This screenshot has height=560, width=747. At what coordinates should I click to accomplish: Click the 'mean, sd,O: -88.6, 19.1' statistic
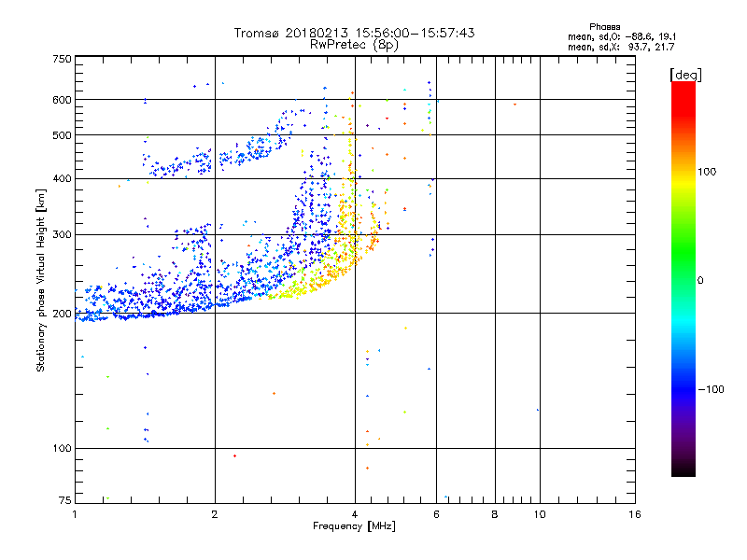coord(622,36)
